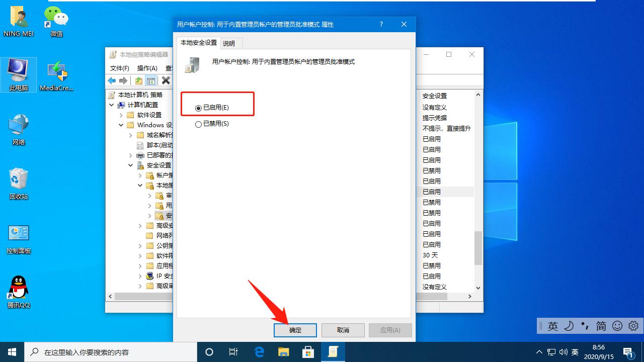
Task: Collapse the 安全设置 tree node
Action: pyautogui.click(x=130, y=165)
